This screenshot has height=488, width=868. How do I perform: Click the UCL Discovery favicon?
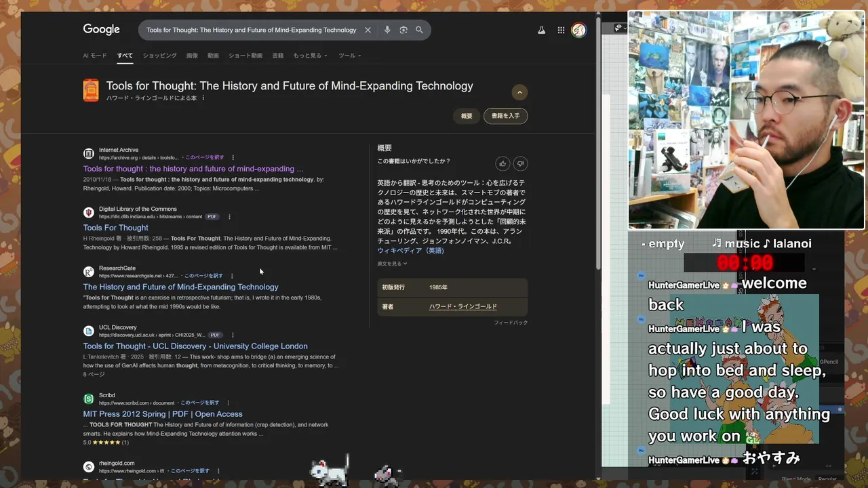(89, 331)
